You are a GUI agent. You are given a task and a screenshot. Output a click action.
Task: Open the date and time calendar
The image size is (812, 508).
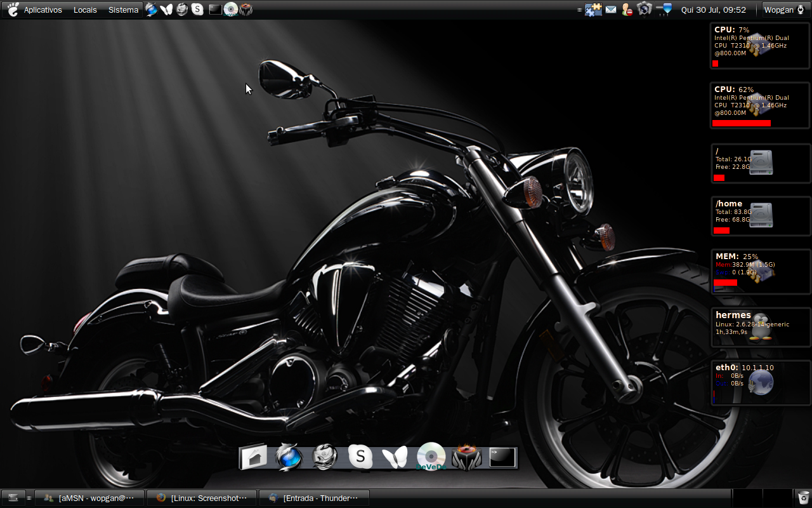(x=714, y=10)
